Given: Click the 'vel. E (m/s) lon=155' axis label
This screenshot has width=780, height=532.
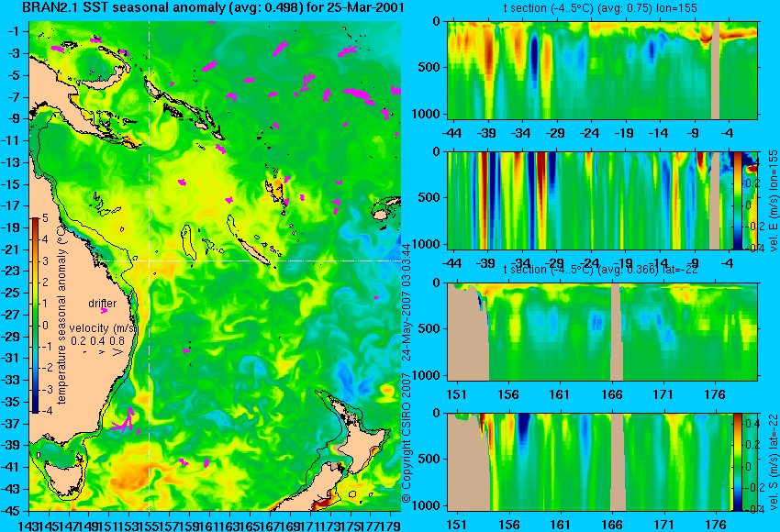Looking at the screenshot, I should click(x=774, y=200).
